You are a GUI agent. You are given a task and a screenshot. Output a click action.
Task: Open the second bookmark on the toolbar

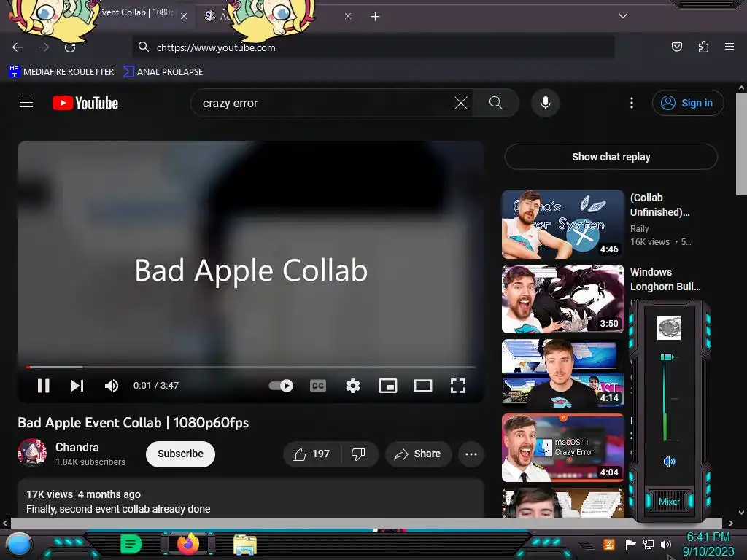(163, 72)
